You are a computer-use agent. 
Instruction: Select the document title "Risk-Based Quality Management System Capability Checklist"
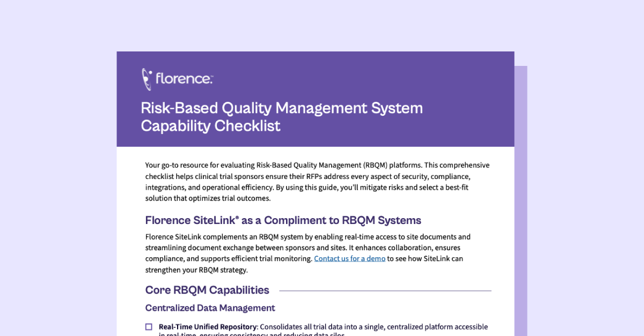tap(282, 117)
